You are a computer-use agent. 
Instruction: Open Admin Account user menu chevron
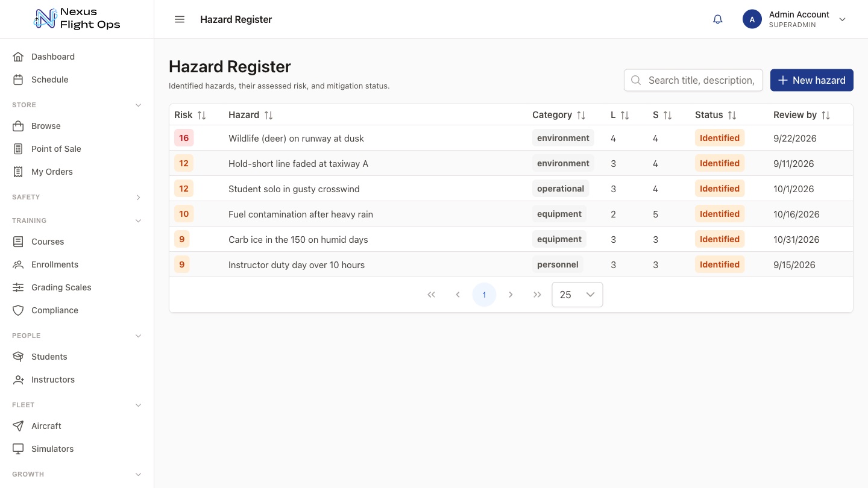tap(843, 19)
